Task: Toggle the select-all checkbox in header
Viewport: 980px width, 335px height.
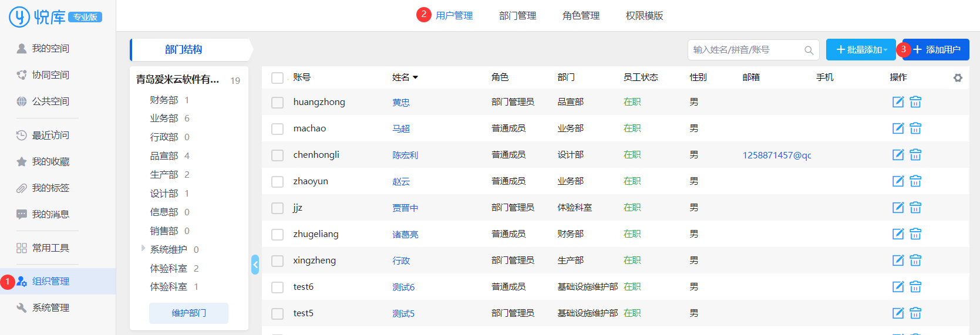Action: tap(277, 78)
